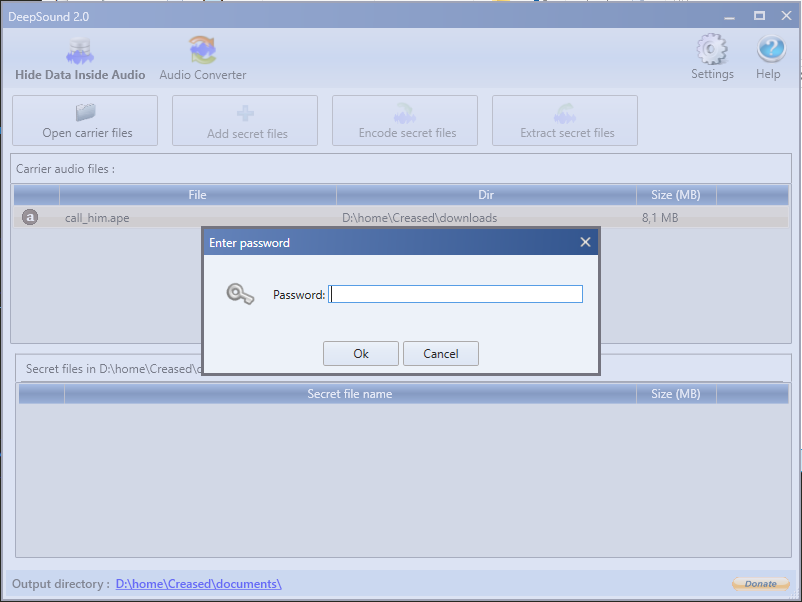The width and height of the screenshot is (802, 602).
Task: Click carrier list Size (MB) column header
Action: tap(676, 195)
